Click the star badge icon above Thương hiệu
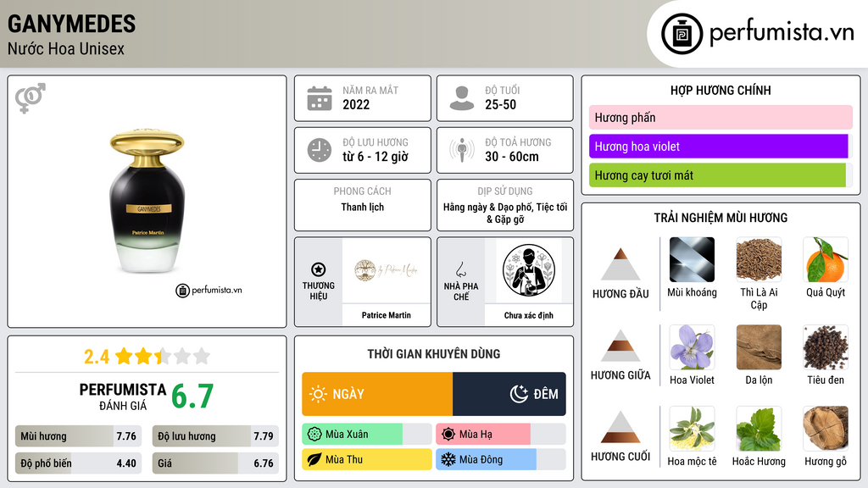Viewport: 868px width, 488px height. [x=319, y=269]
